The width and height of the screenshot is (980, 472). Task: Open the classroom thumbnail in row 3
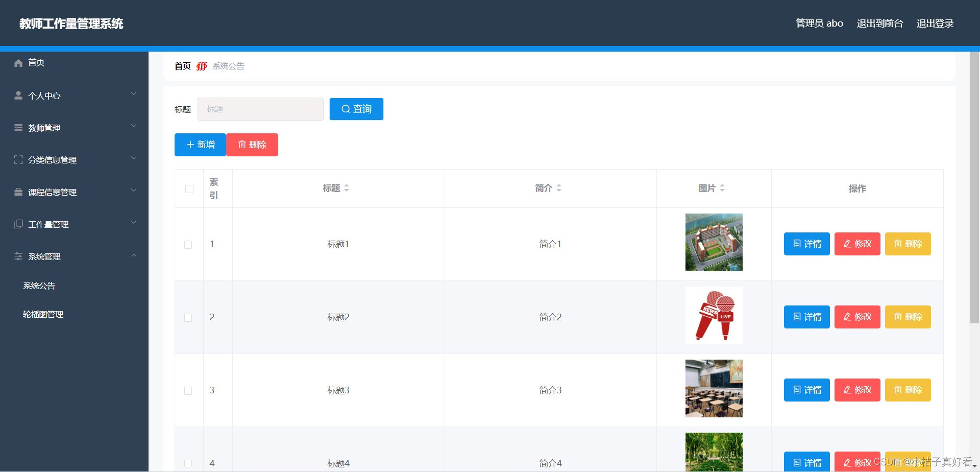[714, 388]
